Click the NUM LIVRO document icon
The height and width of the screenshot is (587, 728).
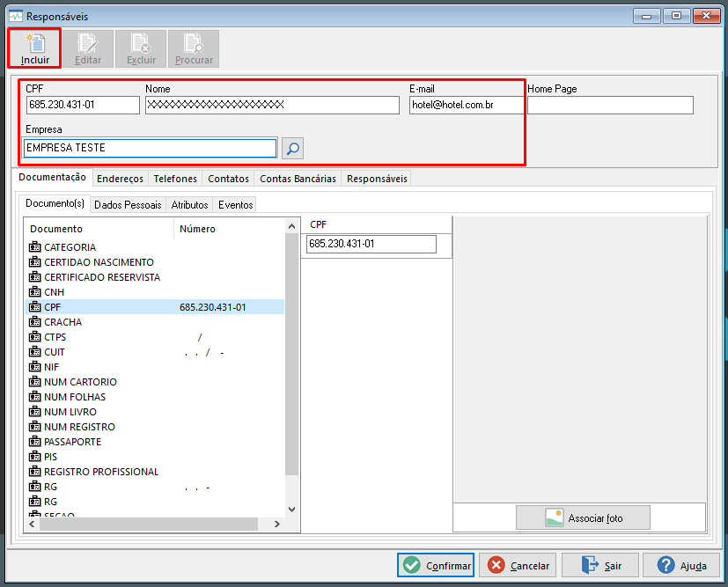(x=35, y=412)
